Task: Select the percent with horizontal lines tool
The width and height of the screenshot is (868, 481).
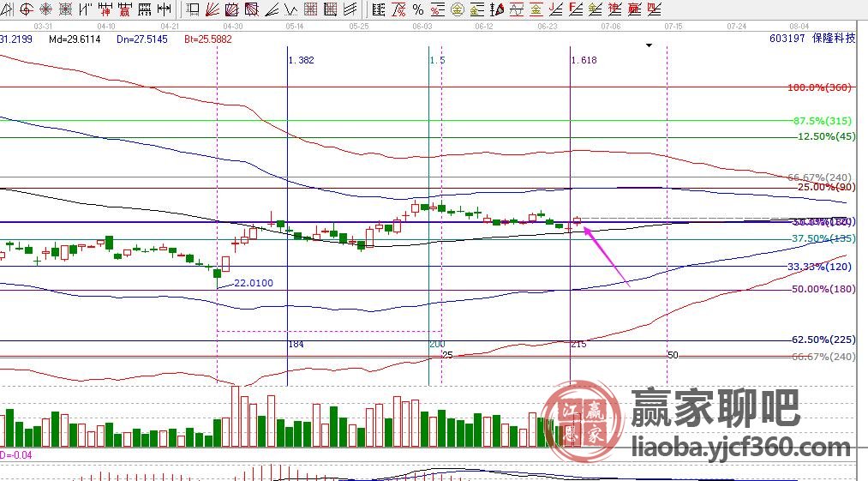Action: click(x=438, y=9)
